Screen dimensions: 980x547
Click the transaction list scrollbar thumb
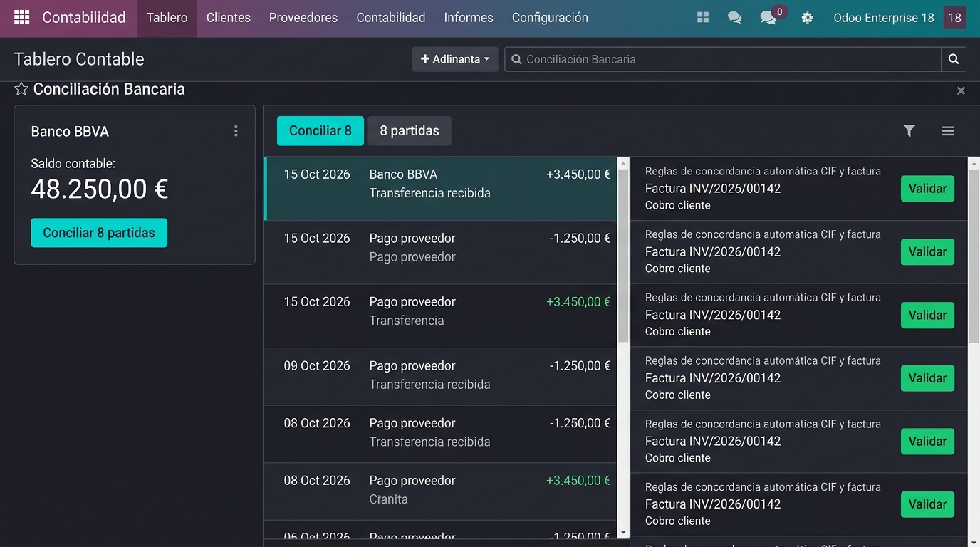point(623,256)
